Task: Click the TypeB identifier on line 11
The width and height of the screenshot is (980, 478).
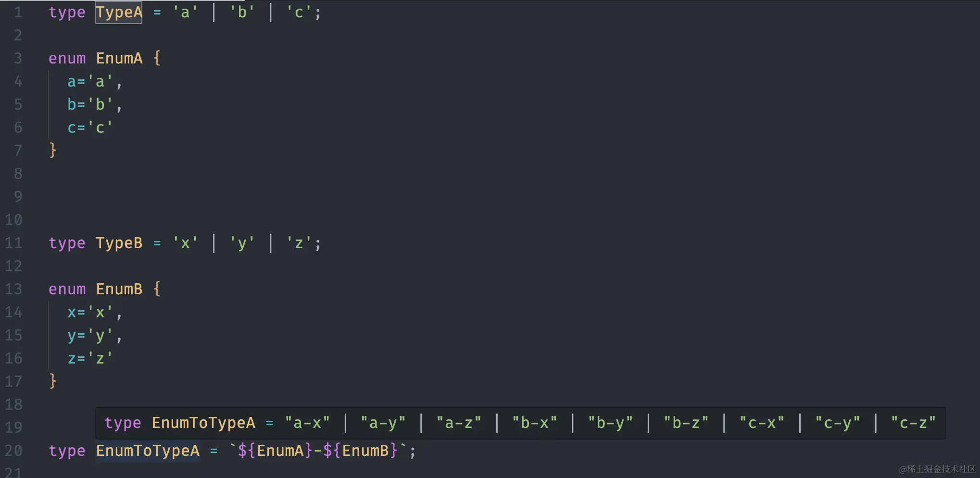Action: click(119, 243)
